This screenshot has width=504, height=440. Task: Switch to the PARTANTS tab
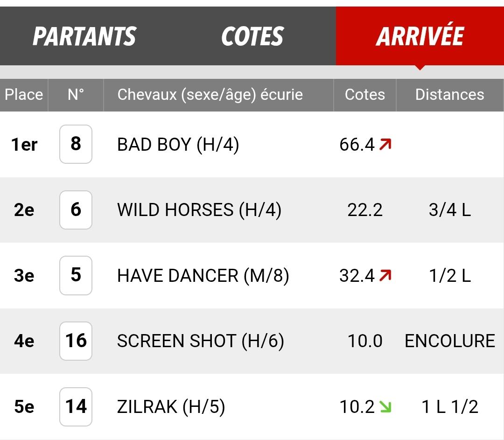(x=84, y=36)
